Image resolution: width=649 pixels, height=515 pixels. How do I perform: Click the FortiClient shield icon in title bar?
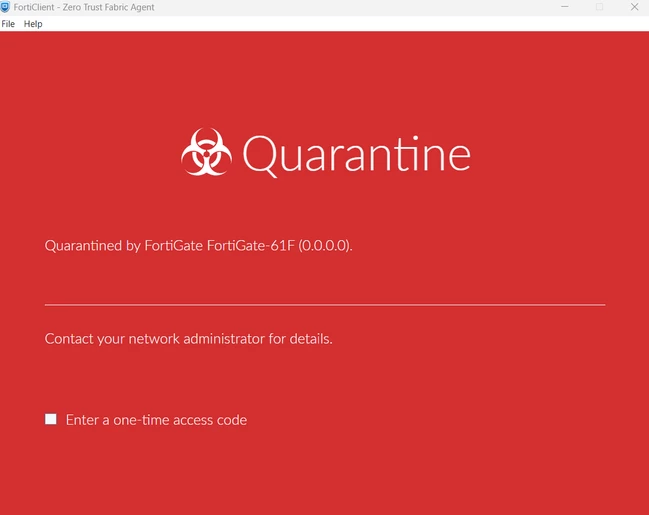click(x=5, y=7)
